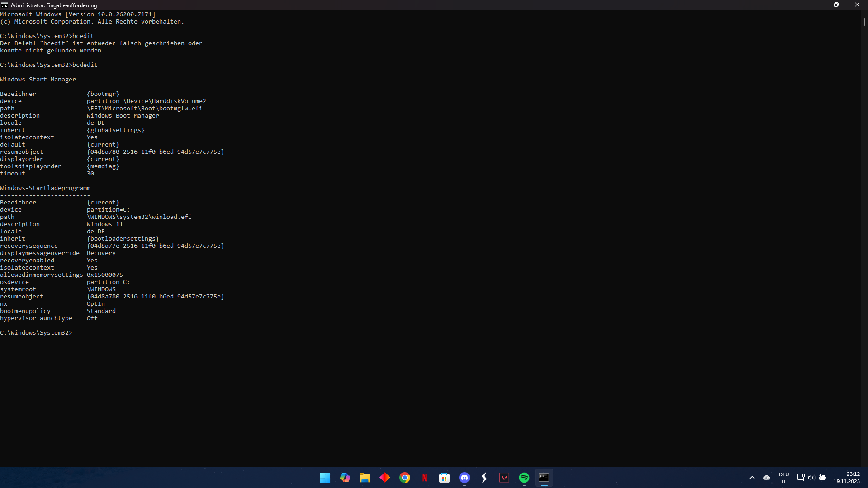Click the white S-shaped lightning taskbar icon
868x488 pixels.
[x=484, y=478]
